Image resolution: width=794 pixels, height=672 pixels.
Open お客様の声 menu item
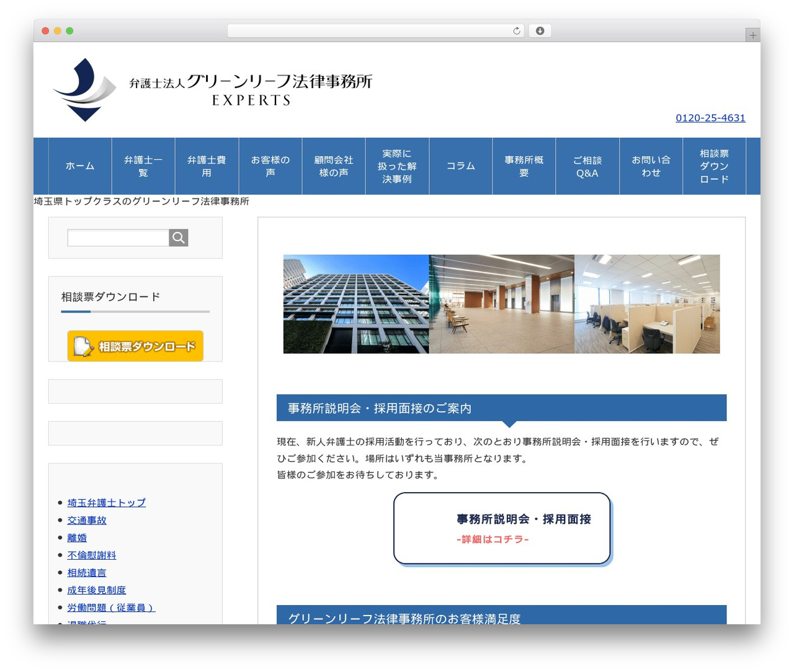pos(270,166)
